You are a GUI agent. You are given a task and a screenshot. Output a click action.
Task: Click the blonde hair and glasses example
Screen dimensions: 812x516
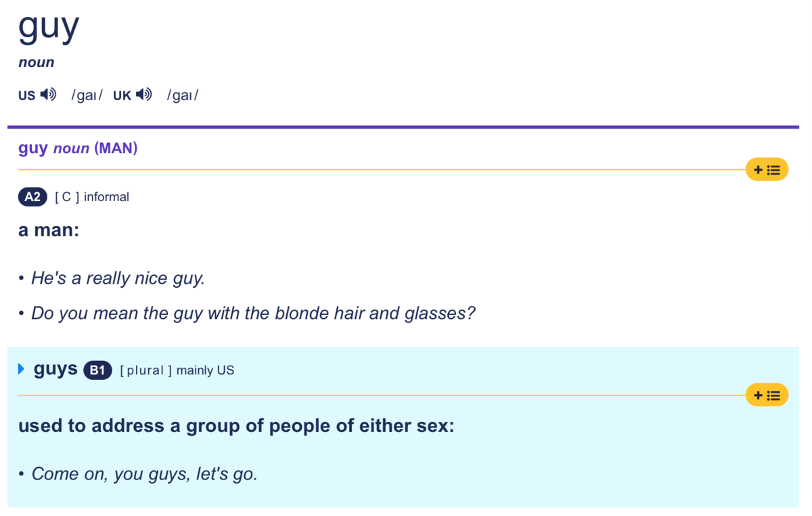[254, 314]
